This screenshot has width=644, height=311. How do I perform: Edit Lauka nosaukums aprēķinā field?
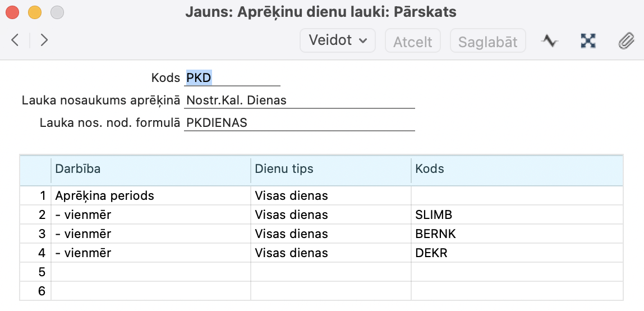point(299,100)
